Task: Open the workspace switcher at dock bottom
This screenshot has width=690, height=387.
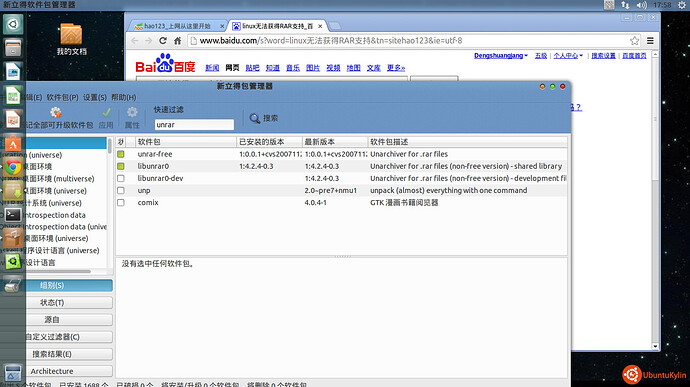Action: (13, 372)
